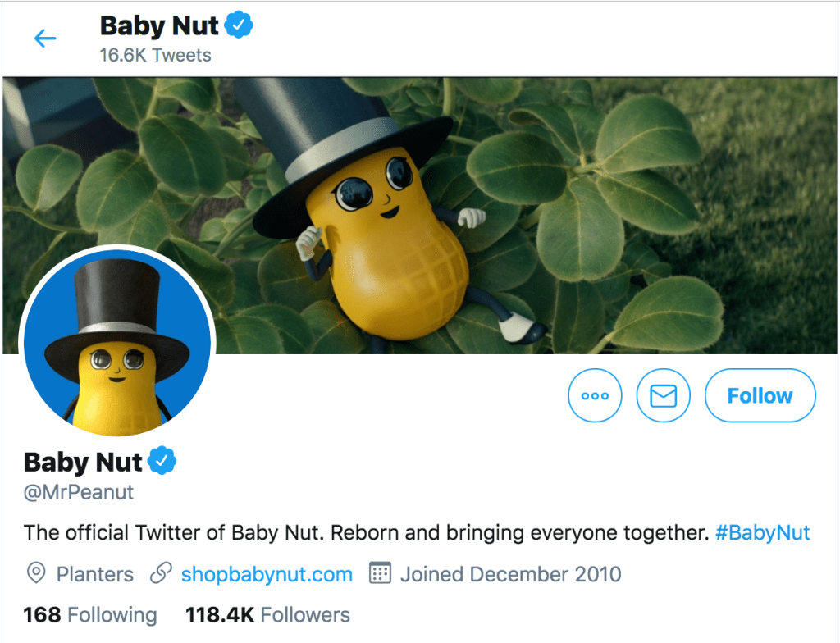Screen dimensions: 840x643
Task: Open the #BabyNut hashtag link
Action: tap(762, 533)
